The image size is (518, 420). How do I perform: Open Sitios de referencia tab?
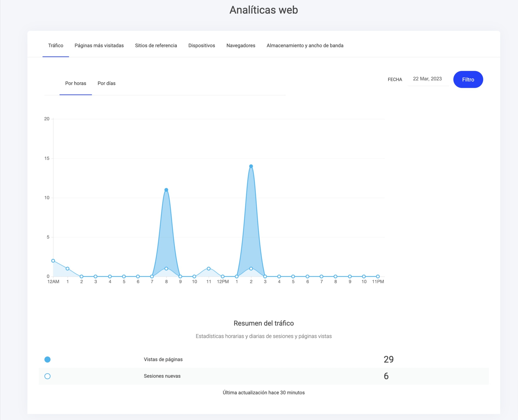(x=156, y=45)
